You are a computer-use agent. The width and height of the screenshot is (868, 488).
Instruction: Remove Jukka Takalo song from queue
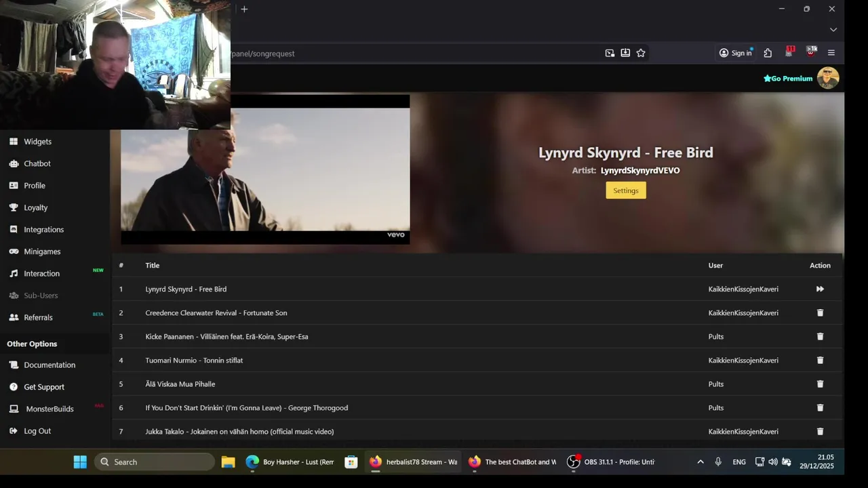click(x=820, y=431)
